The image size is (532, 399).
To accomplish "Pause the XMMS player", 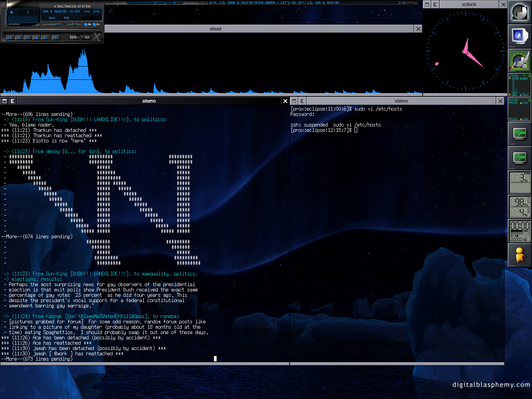I will point(28,37).
